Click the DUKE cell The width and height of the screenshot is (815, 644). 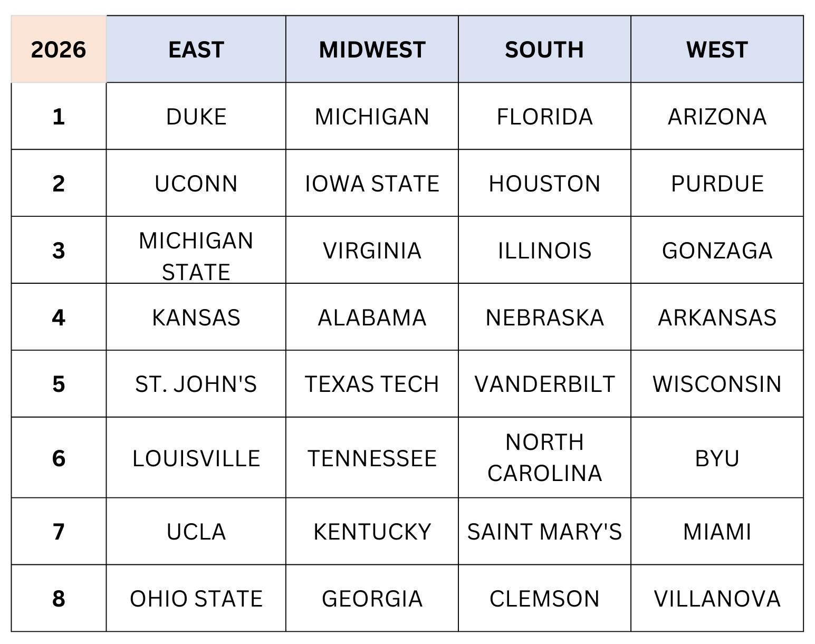coord(196,117)
